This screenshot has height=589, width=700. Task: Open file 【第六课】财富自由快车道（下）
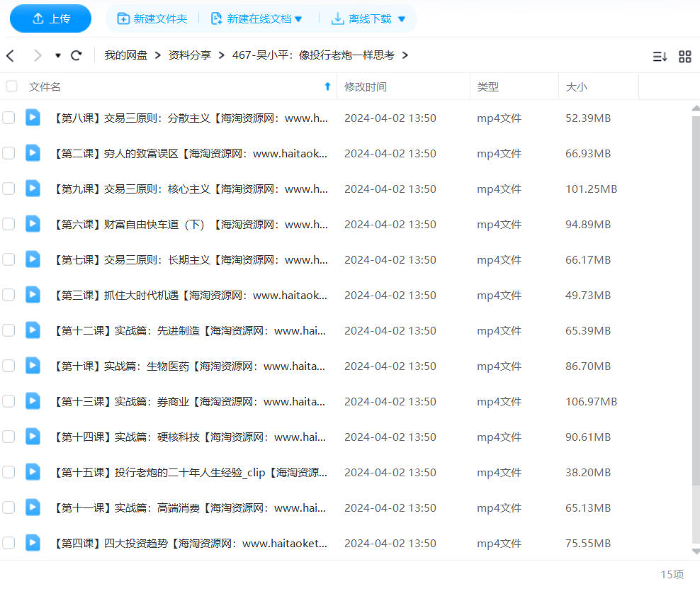(190, 224)
